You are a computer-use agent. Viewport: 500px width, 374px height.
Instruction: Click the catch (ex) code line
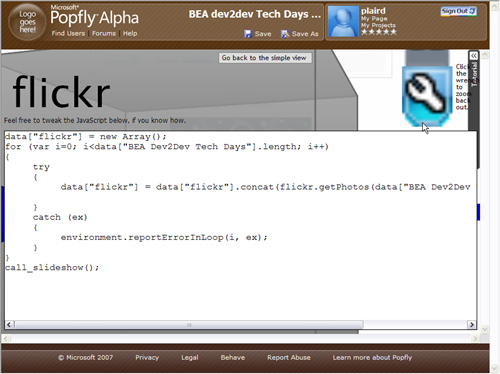click(x=60, y=217)
